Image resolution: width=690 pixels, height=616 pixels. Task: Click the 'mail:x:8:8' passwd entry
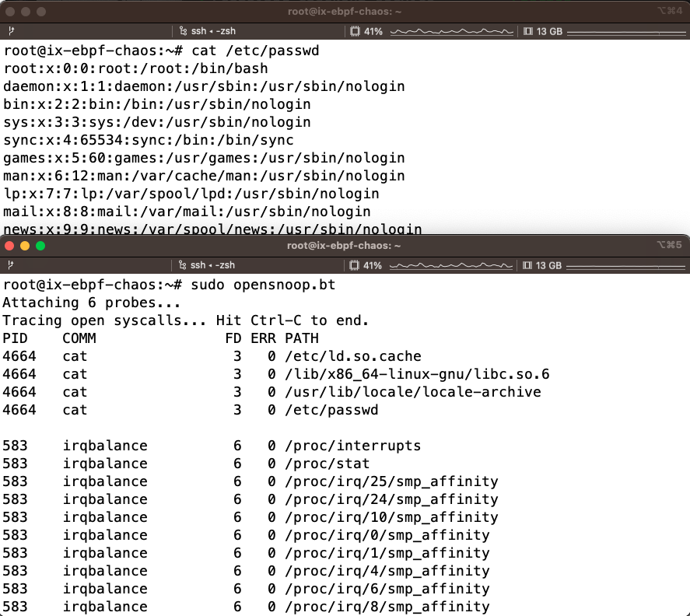click(x=187, y=212)
